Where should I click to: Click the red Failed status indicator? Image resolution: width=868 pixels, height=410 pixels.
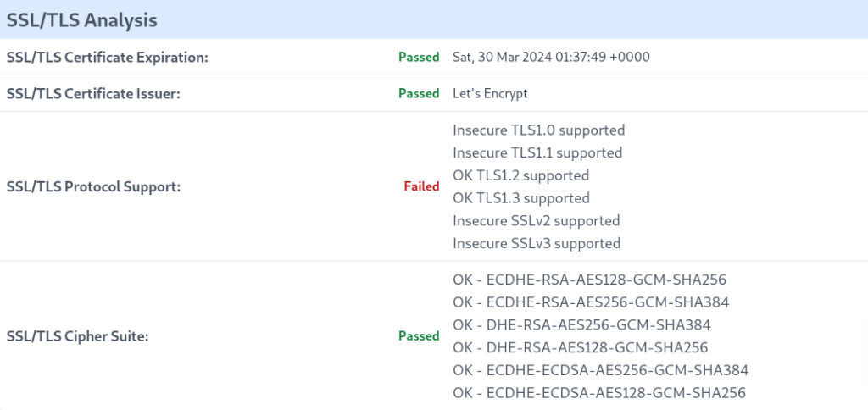(422, 186)
